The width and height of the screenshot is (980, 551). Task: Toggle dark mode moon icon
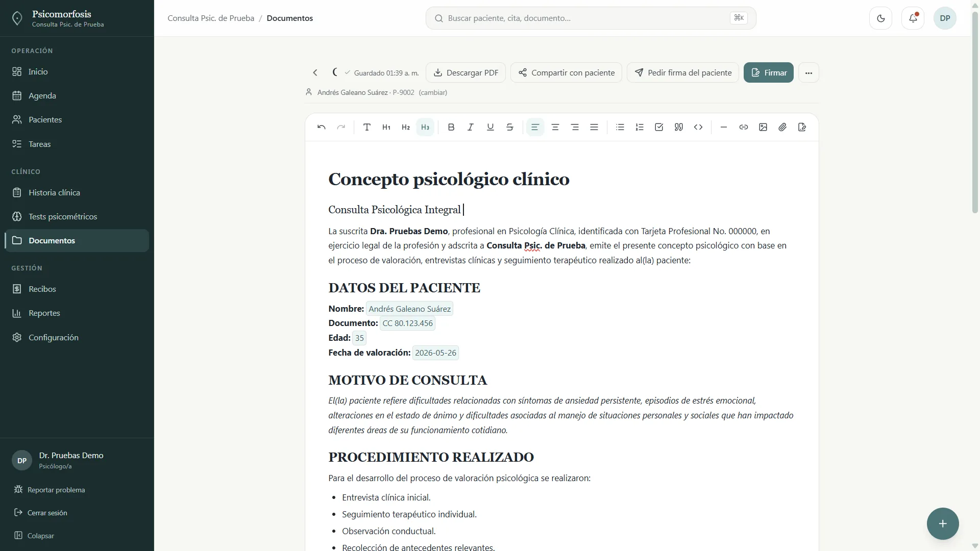(881, 18)
